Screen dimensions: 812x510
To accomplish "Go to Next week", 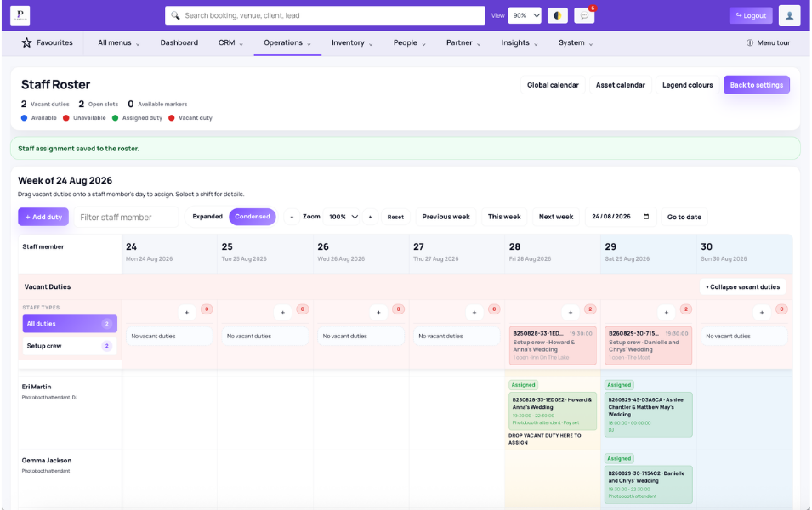I will point(556,217).
